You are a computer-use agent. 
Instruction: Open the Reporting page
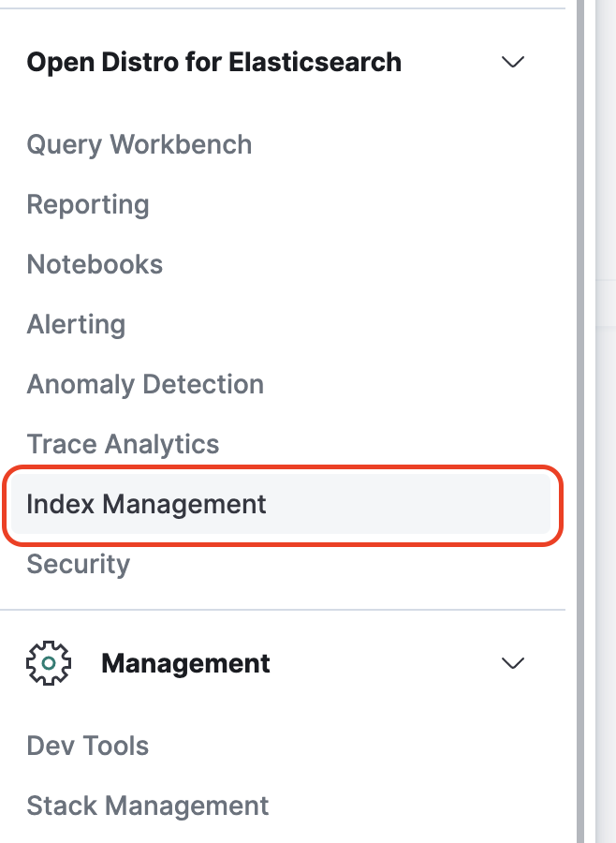[x=88, y=205]
